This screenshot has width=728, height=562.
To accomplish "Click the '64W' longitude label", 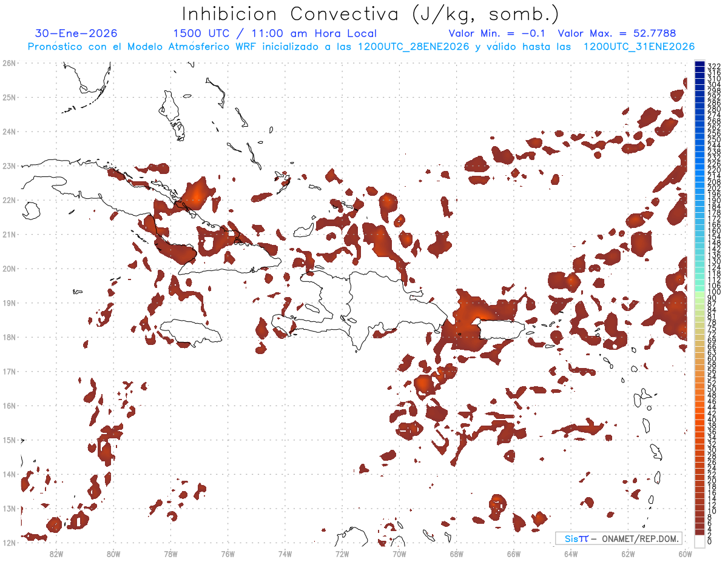I will (571, 554).
